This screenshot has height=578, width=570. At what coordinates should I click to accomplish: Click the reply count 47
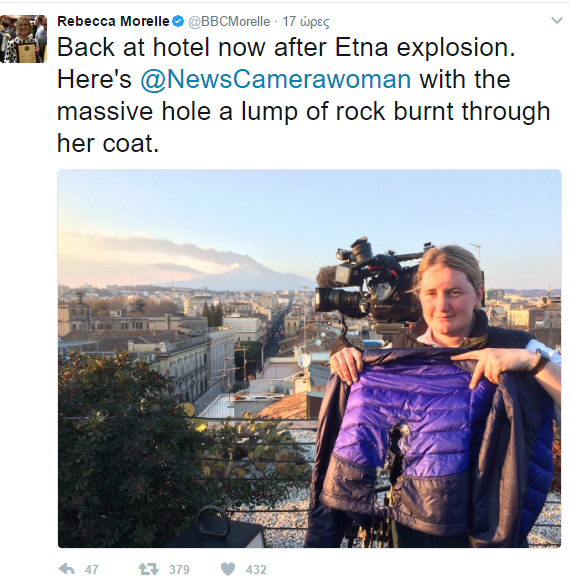91,570
